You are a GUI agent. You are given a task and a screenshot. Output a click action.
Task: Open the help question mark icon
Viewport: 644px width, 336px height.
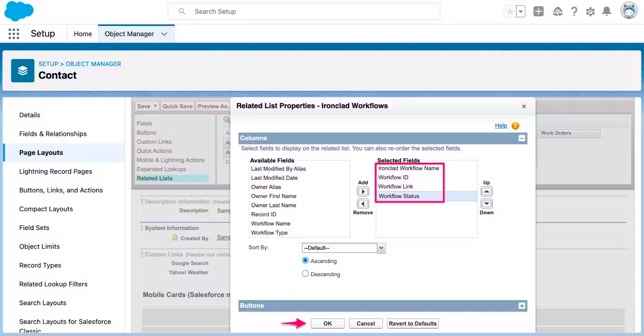point(574,11)
